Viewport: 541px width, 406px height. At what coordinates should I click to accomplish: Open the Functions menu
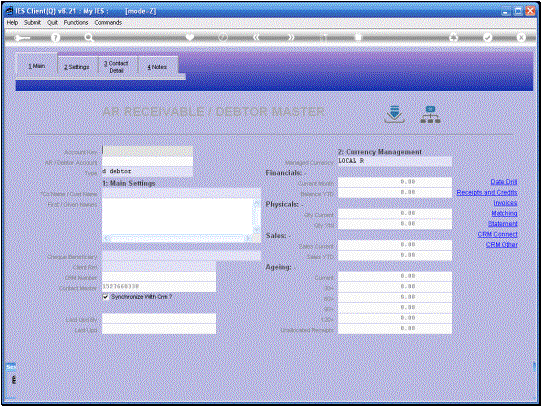click(x=76, y=22)
